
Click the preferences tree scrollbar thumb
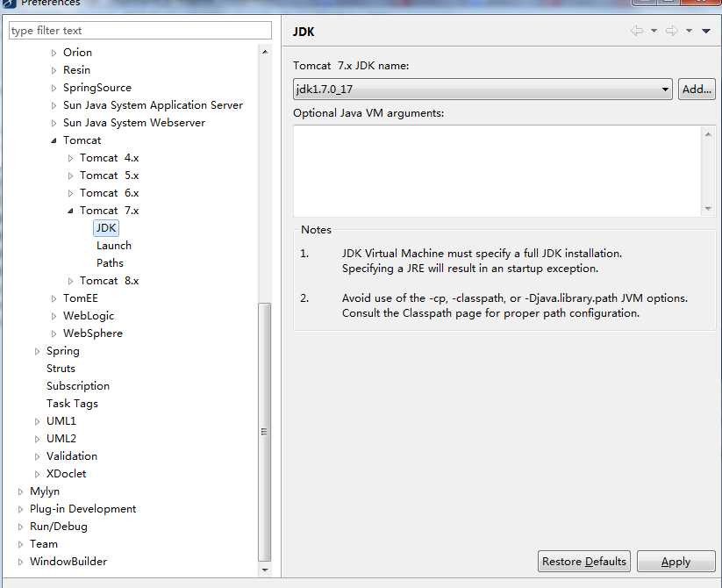pyautogui.click(x=265, y=432)
